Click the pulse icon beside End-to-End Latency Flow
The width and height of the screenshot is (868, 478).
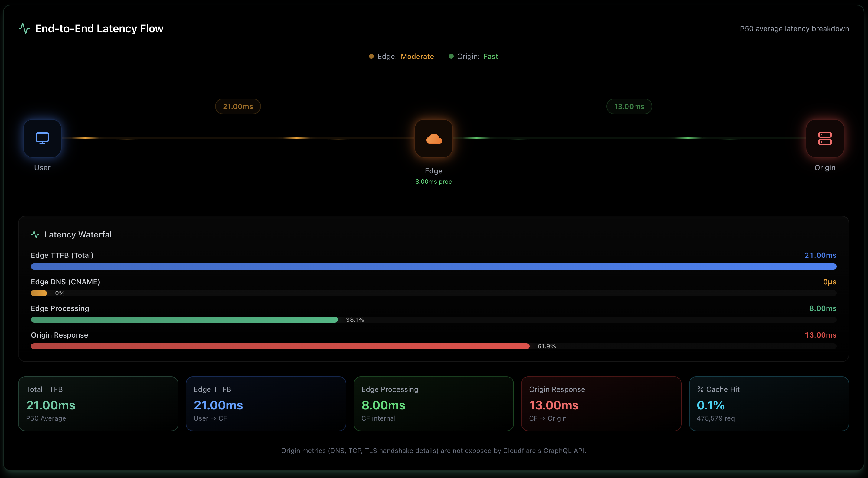click(24, 29)
